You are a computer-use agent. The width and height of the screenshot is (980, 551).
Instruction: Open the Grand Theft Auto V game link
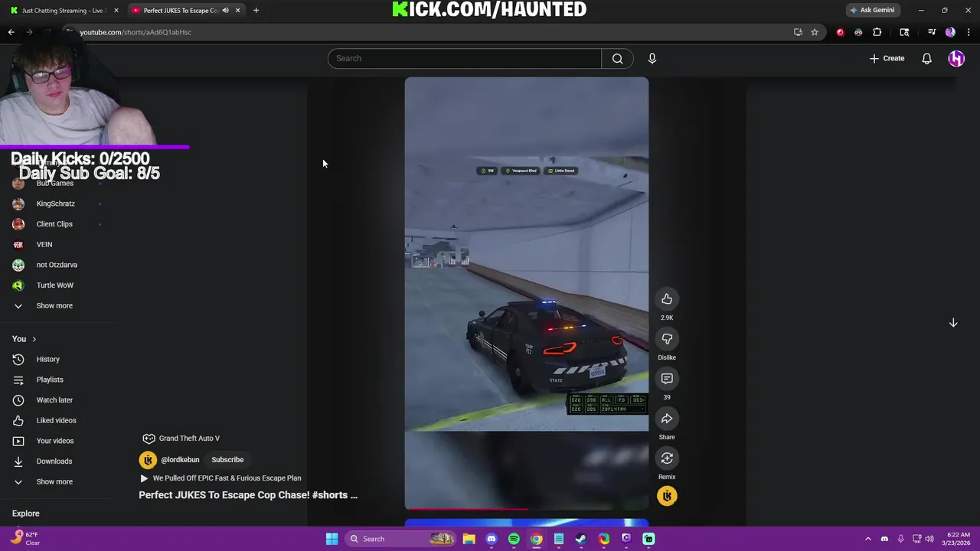(181, 439)
